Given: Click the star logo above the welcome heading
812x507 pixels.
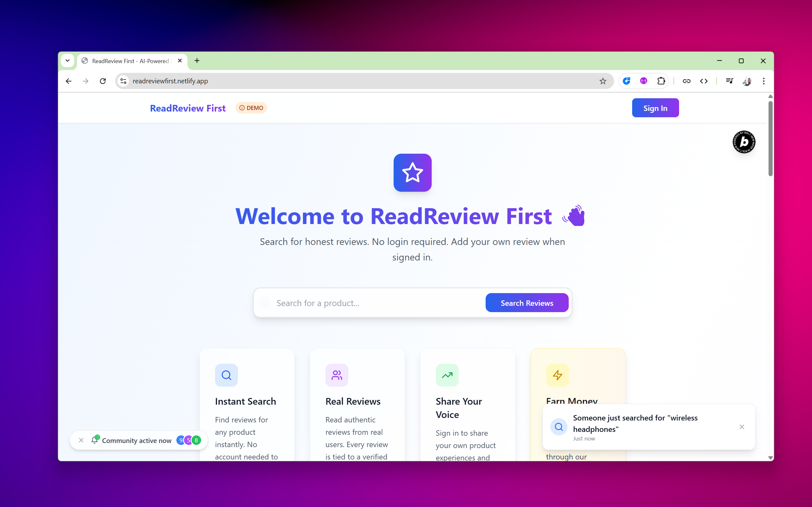Looking at the screenshot, I should click(412, 173).
